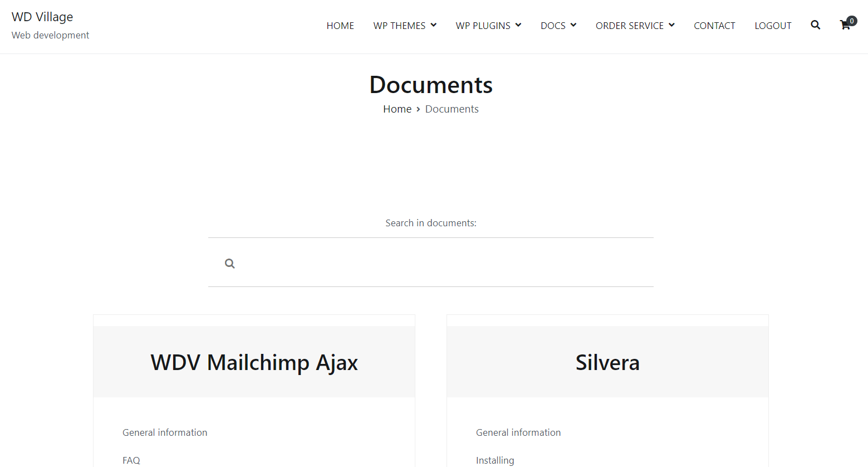Open the header search icon
Image resolution: width=868 pixels, height=467 pixels.
point(815,25)
